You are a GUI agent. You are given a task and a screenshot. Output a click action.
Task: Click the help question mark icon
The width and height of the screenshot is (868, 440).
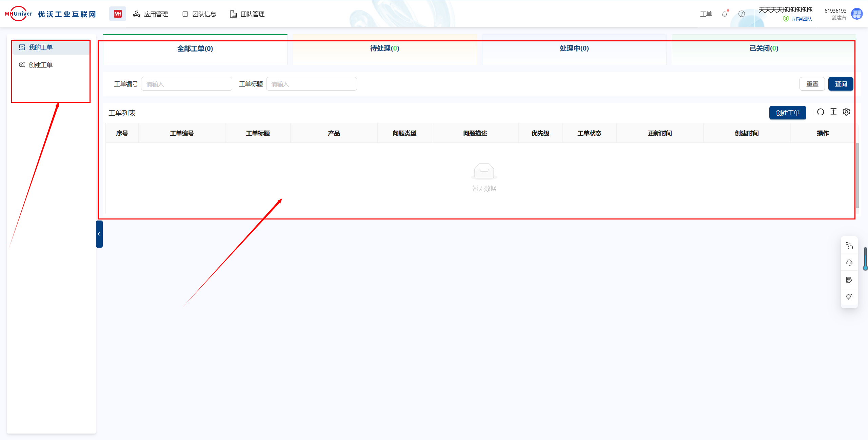point(742,14)
